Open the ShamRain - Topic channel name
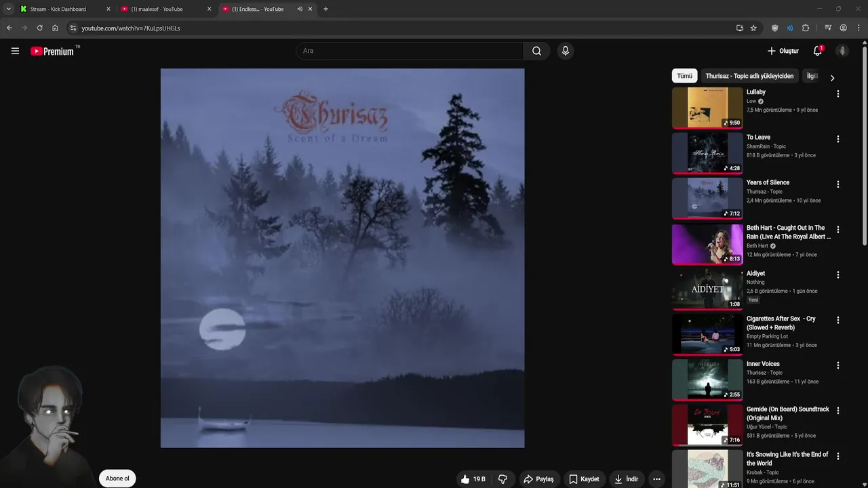This screenshot has width=868, height=488. pos(766,146)
